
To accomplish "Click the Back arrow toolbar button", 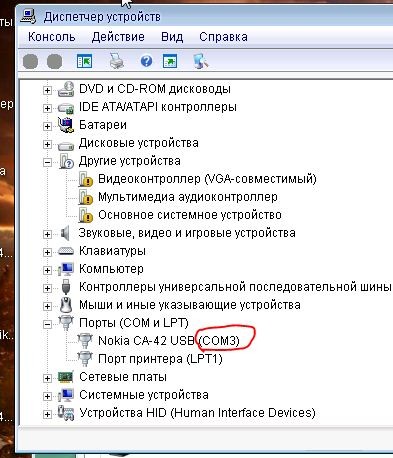I will (30, 62).
